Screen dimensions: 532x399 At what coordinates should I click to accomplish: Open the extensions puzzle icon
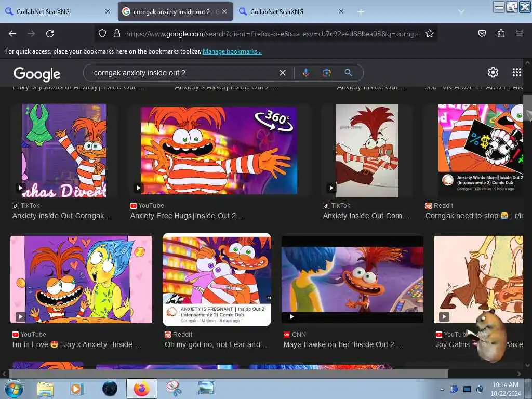pyautogui.click(x=501, y=34)
